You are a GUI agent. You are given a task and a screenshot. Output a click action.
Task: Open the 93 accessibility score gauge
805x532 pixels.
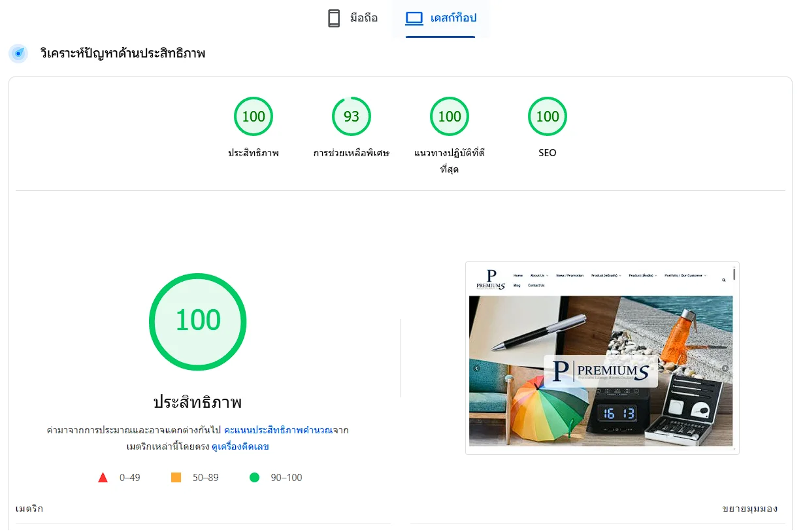click(352, 117)
